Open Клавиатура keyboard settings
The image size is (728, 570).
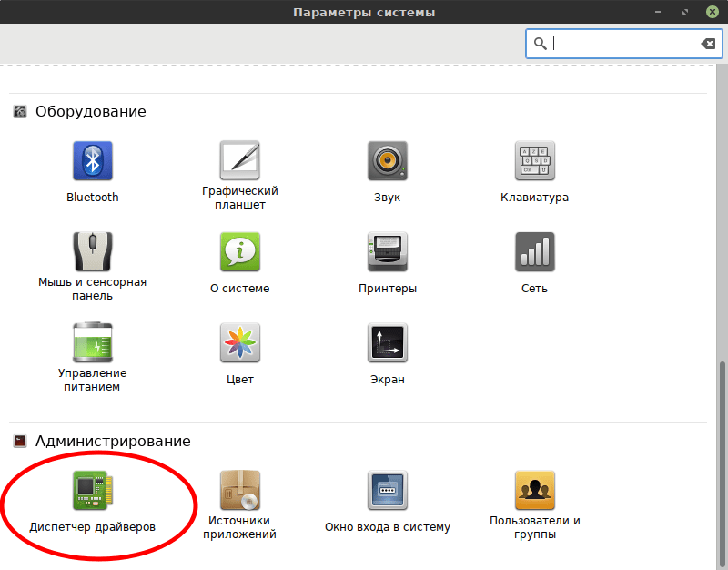(534, 162)
